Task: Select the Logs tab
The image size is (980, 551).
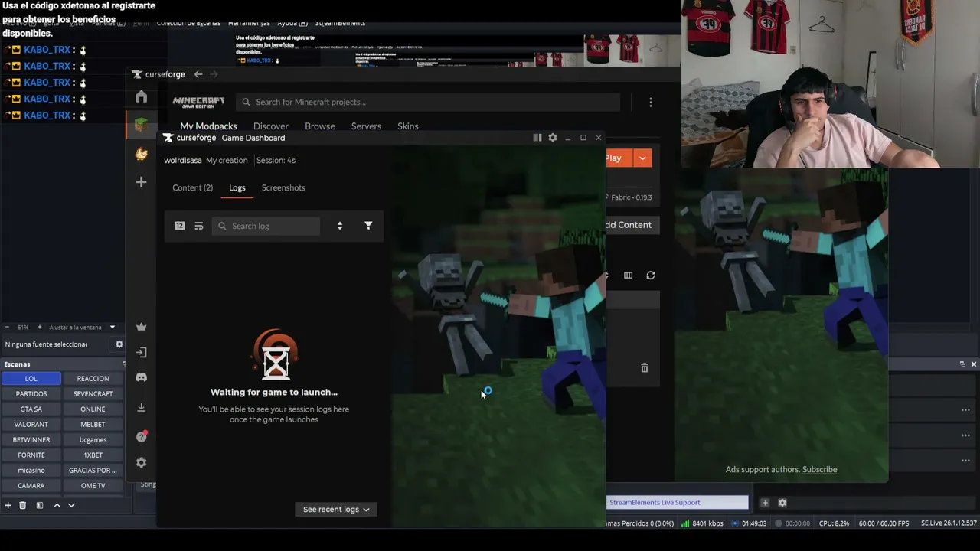Action: (x=237, y=188)
